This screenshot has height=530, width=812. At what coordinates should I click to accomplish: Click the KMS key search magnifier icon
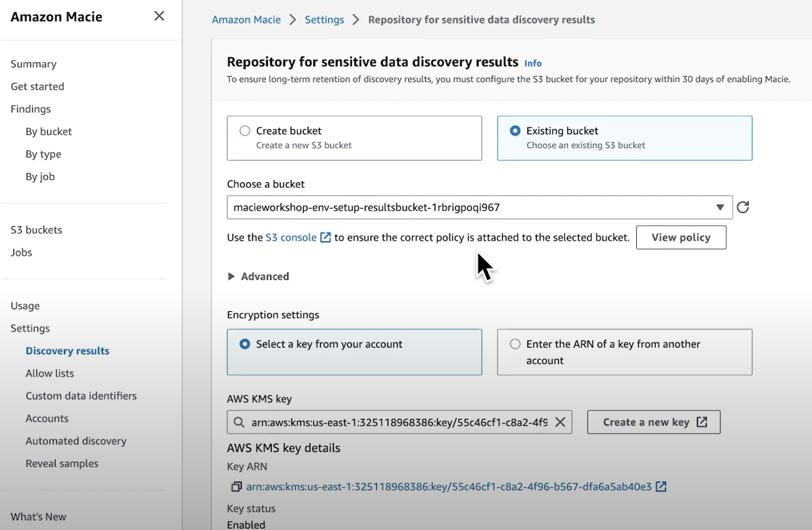pyautogui.click(x=239, y=422)
